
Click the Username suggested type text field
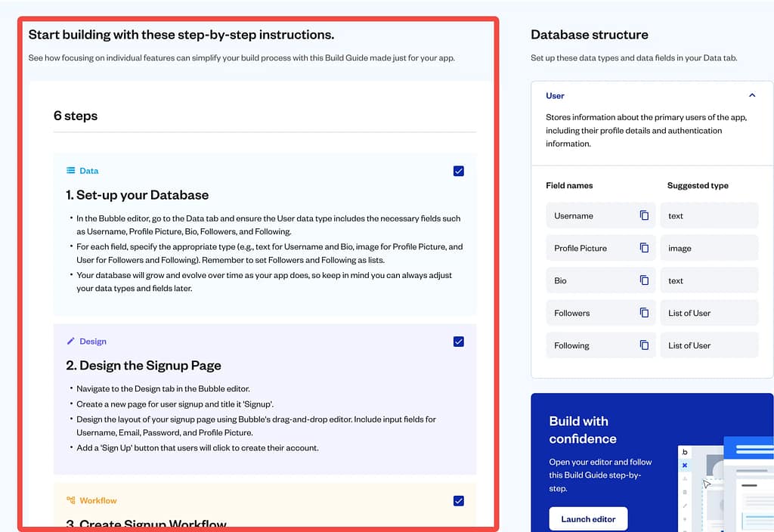(708, 215)
